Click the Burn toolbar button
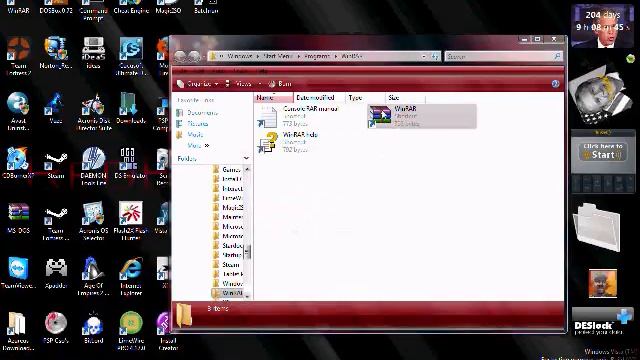The height and width of the screenshot is (360, 640). tap(280, 84)
